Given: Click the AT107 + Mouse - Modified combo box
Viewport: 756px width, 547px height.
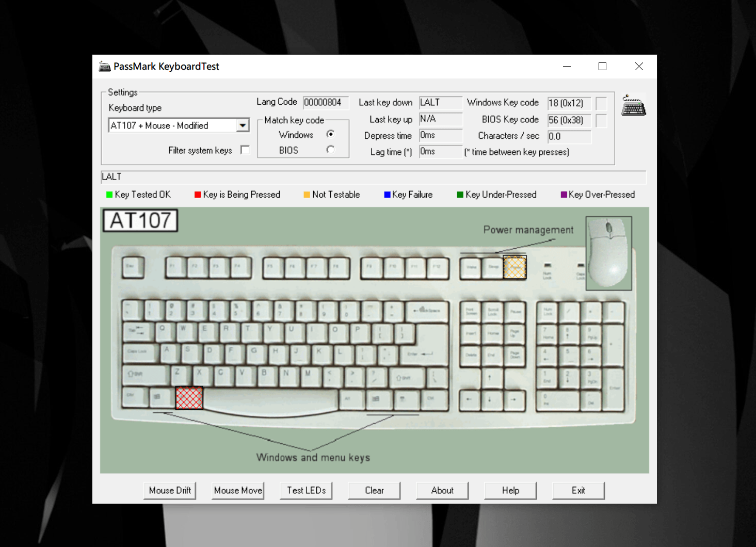Looking at the screenshot, I should coord(179,125).
